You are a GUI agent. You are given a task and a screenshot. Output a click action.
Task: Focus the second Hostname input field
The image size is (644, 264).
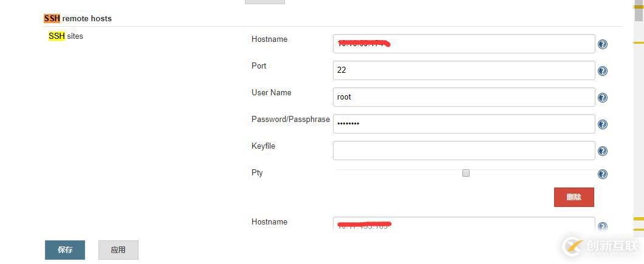click(x=464, y=224)
